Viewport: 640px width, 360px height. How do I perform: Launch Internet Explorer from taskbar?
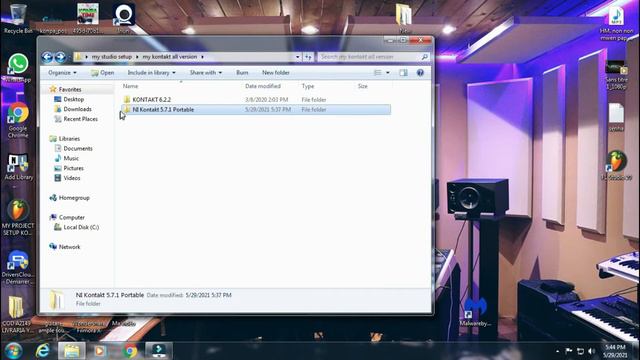click(42, 351)
